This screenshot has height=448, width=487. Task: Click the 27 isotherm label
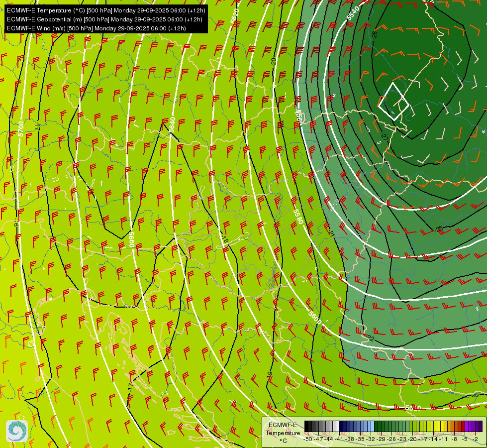click(385, 137)
